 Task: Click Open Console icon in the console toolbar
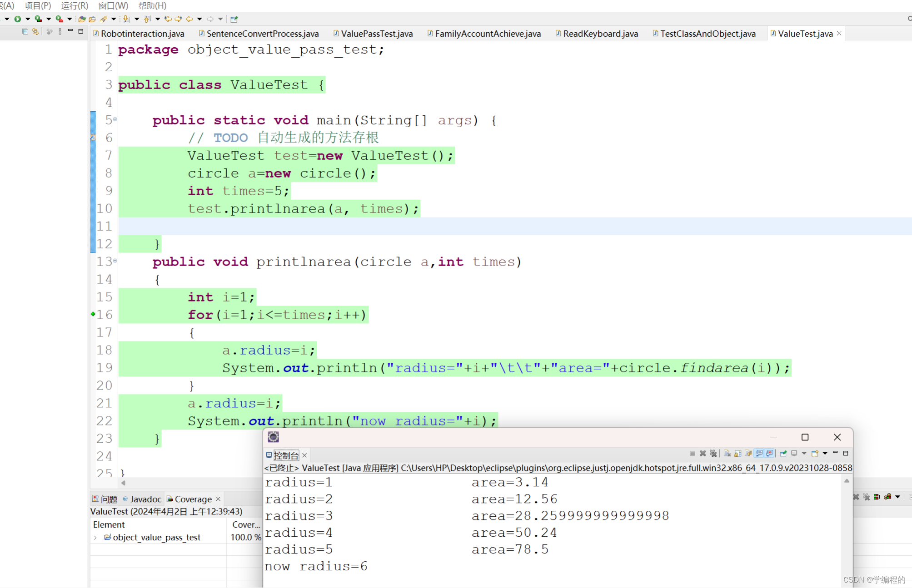(x=815, y=453)
